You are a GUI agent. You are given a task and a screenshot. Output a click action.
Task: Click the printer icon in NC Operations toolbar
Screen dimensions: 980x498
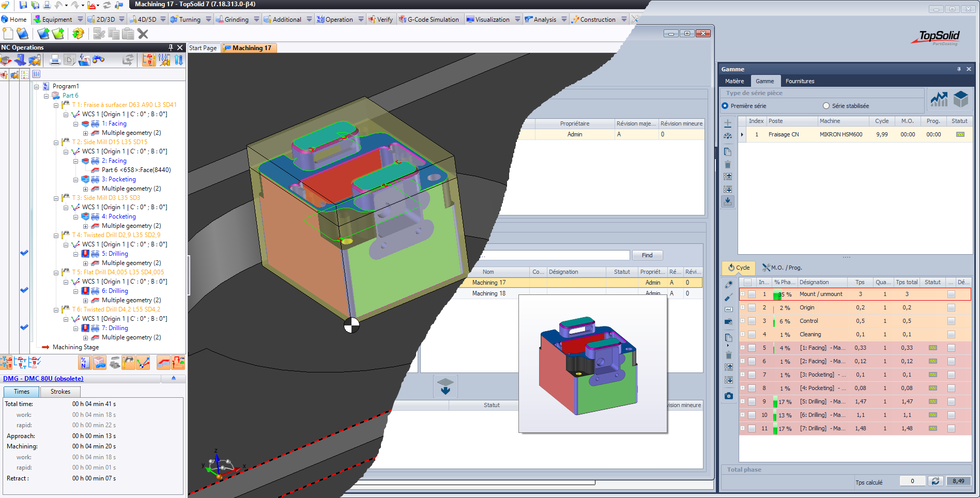point(55,60)
